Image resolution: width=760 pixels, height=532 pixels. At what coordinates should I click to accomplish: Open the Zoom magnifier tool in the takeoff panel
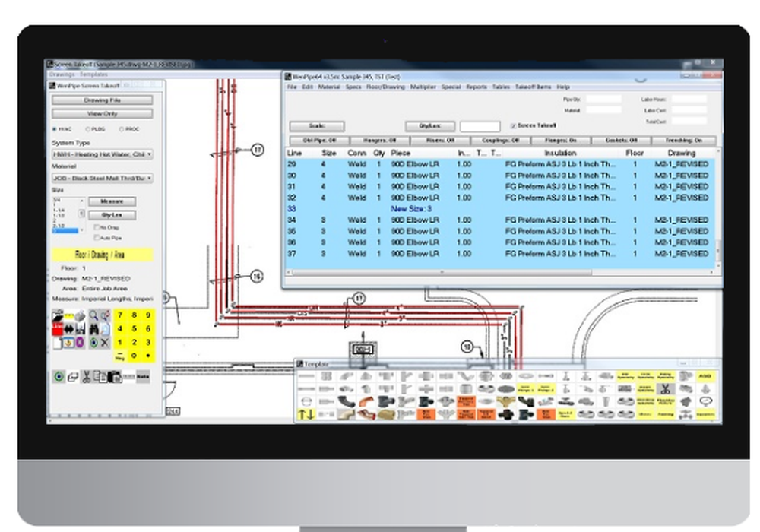[x=91, y=315]
